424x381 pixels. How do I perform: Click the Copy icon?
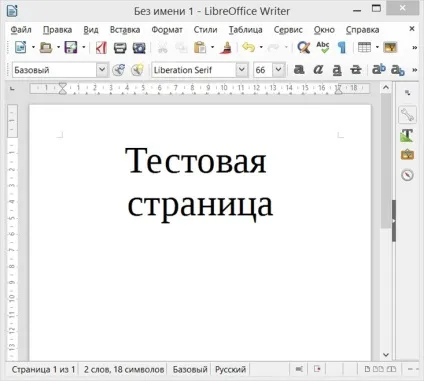[181, 48]
